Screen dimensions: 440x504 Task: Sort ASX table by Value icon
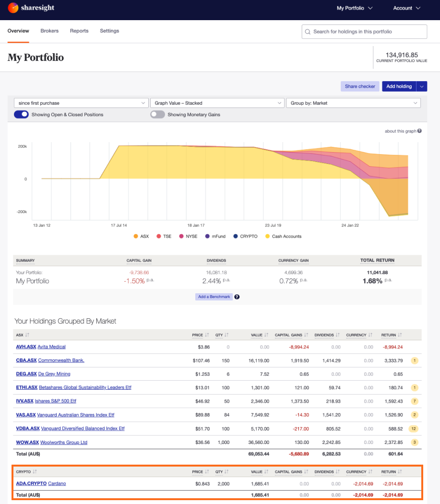[266, 335]
